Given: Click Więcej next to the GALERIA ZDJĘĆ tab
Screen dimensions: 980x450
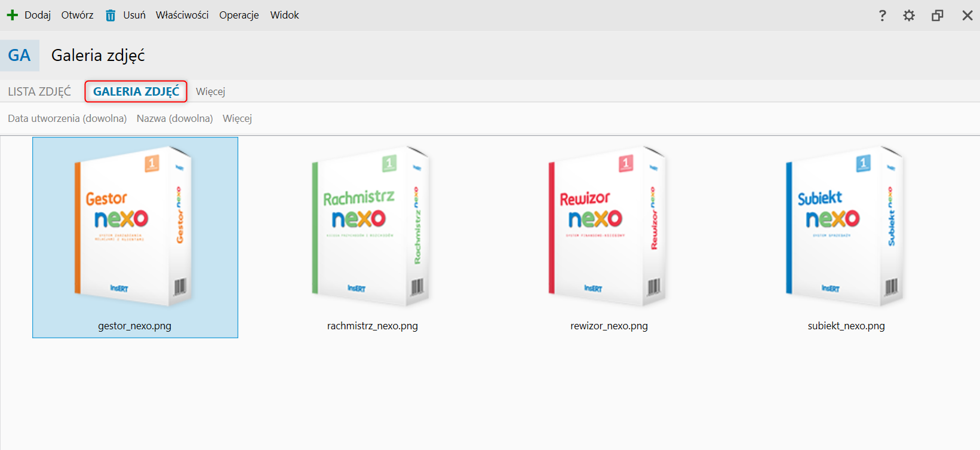Looking at the screenshot, I should [210, 91].
